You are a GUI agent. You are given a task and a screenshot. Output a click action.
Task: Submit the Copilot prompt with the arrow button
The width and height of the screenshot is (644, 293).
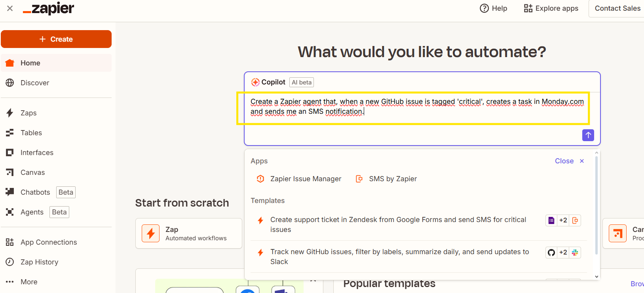[x=588, y=135]
